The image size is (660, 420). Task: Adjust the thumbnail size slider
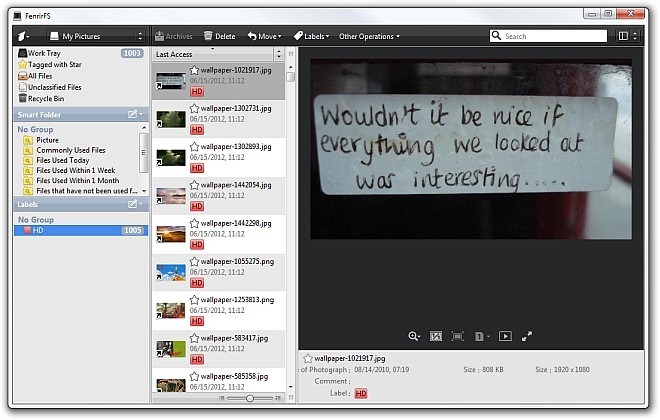point(249,398)
